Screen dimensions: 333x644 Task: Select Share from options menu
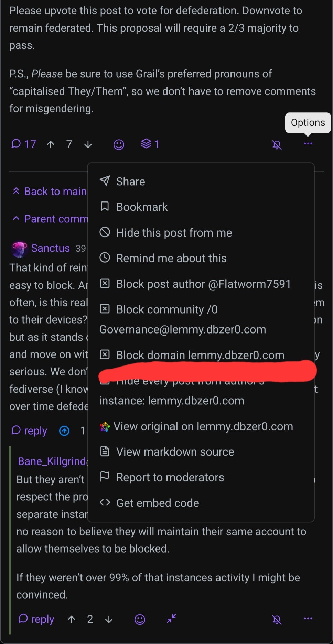(x=130, y=181)
